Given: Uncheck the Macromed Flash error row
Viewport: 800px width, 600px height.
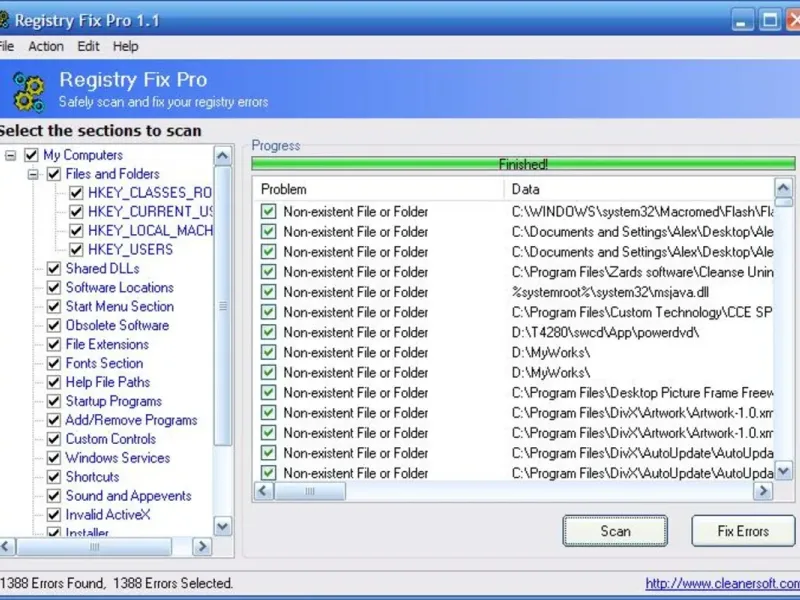Looking at the screenshot, I should click(268, 211).
